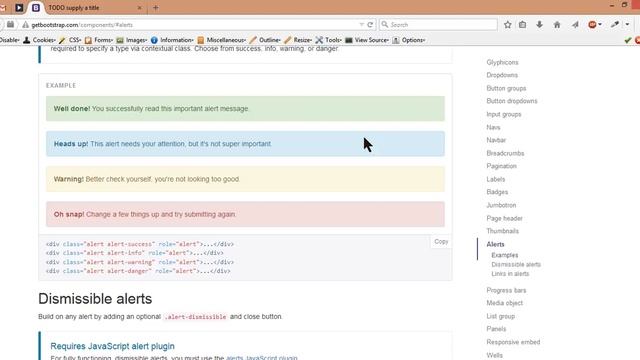The image size is (640, 360).
Task: Go to Button dropdowns in sidebar
Action: point(512,101)
